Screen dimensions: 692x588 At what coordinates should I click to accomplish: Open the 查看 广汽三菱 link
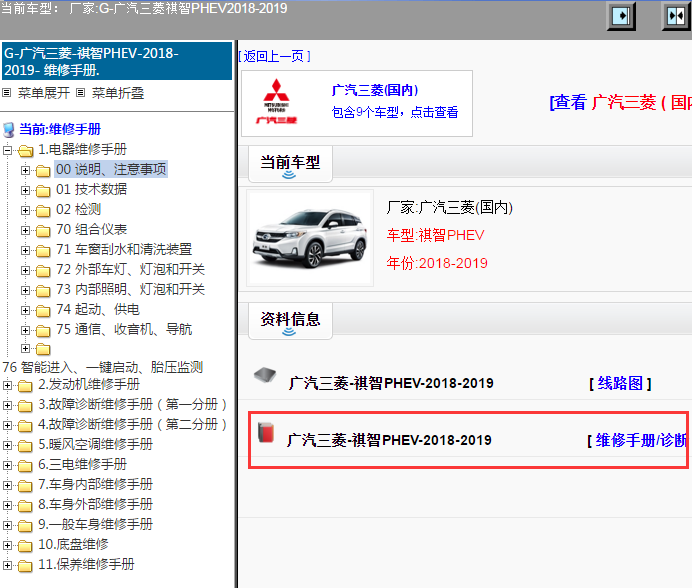point(620,102)
